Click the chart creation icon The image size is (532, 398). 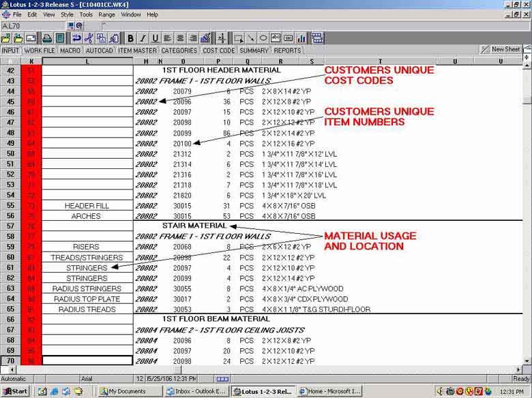[x=301, y=38]
